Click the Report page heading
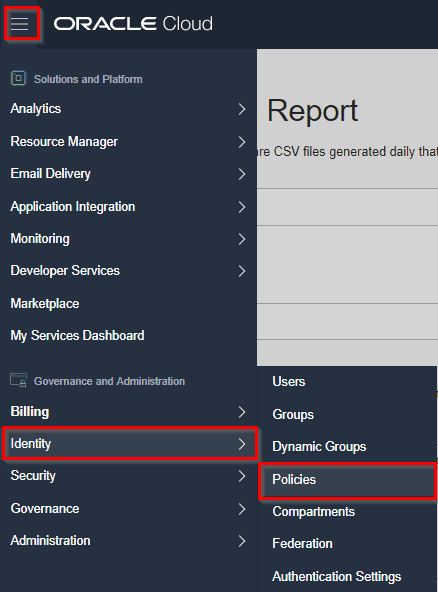The image size is (438, 592). click(312, 111)
